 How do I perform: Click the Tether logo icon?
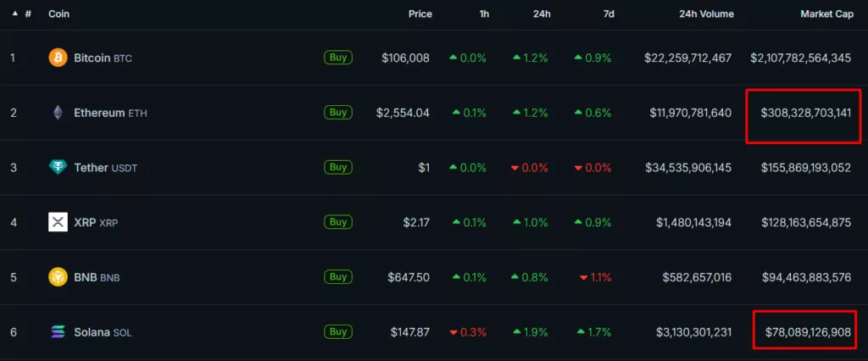(58, 168)
